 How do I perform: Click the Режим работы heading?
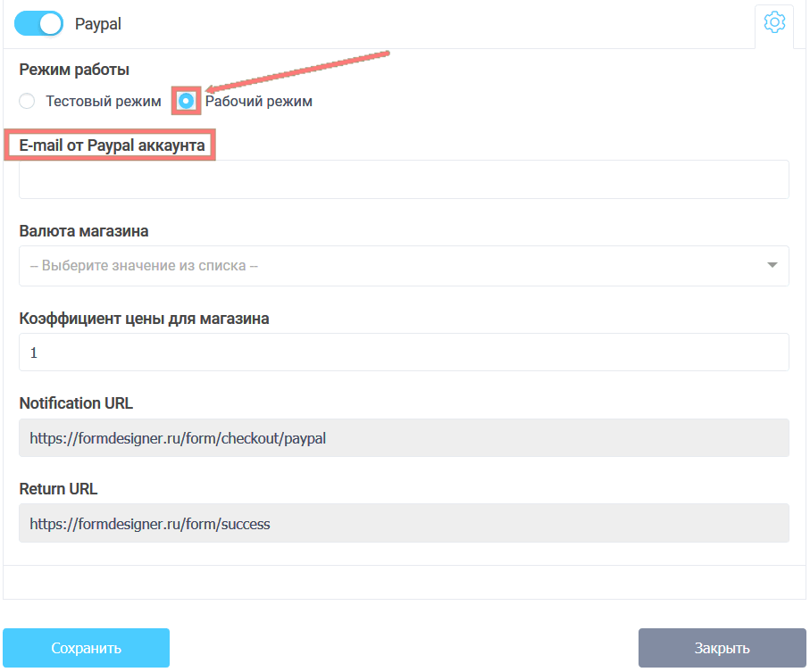click(x=74, y=70)
